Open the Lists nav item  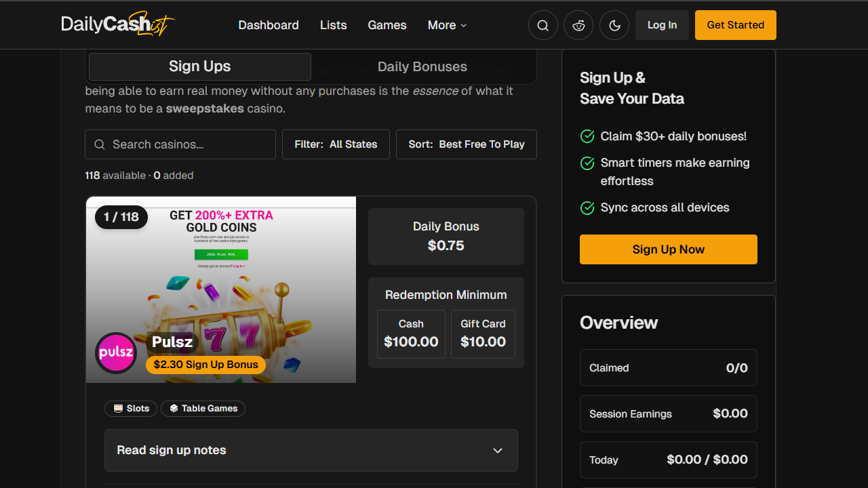pyautogui.click(x=334, y=25)
